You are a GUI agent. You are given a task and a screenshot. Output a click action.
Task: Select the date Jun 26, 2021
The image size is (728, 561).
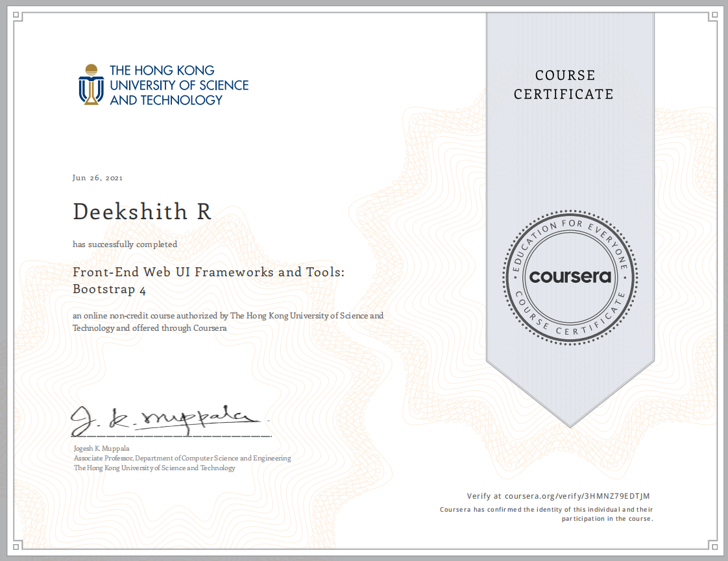click(x=97, y=178)
